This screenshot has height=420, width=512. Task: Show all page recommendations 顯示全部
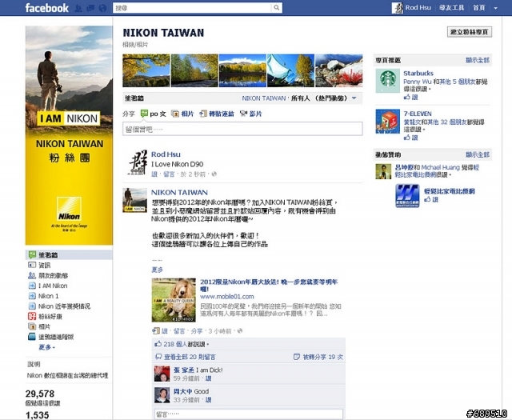coord(478,60)
